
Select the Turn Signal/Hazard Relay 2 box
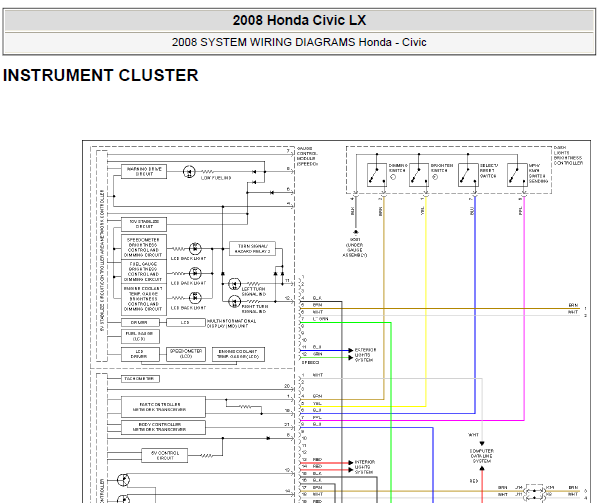coord(252,248)
